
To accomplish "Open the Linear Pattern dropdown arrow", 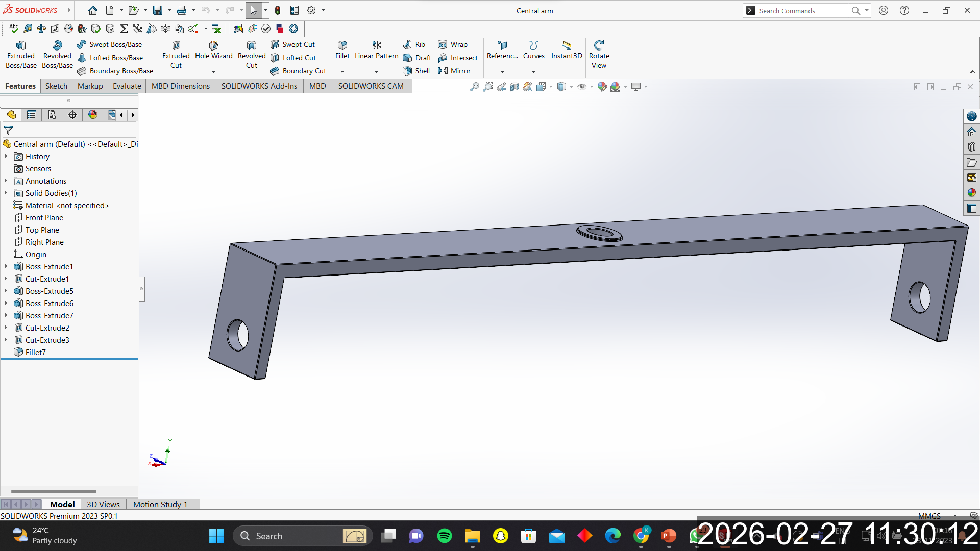I will [x=376, y=72].
